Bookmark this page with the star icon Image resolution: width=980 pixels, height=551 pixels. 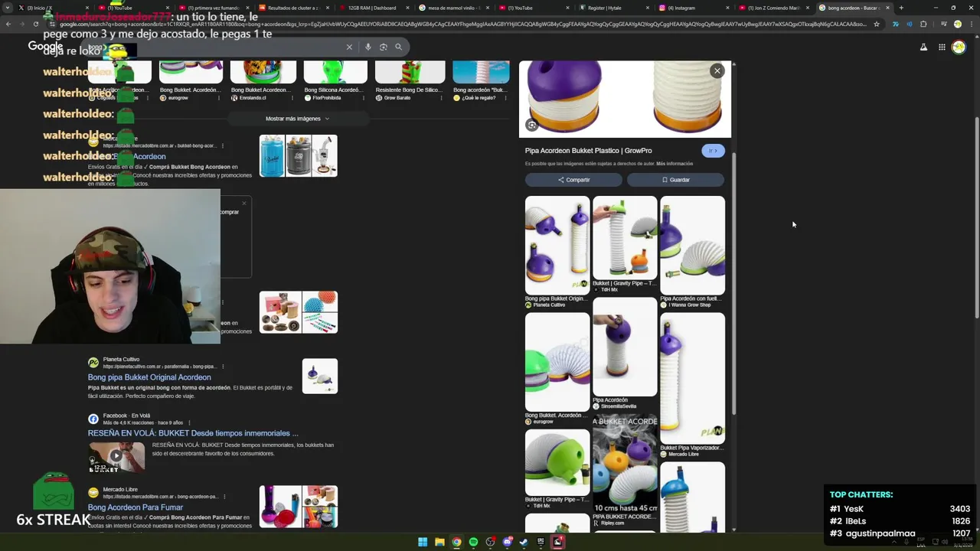pyautogui.click(x=877, y=24)
